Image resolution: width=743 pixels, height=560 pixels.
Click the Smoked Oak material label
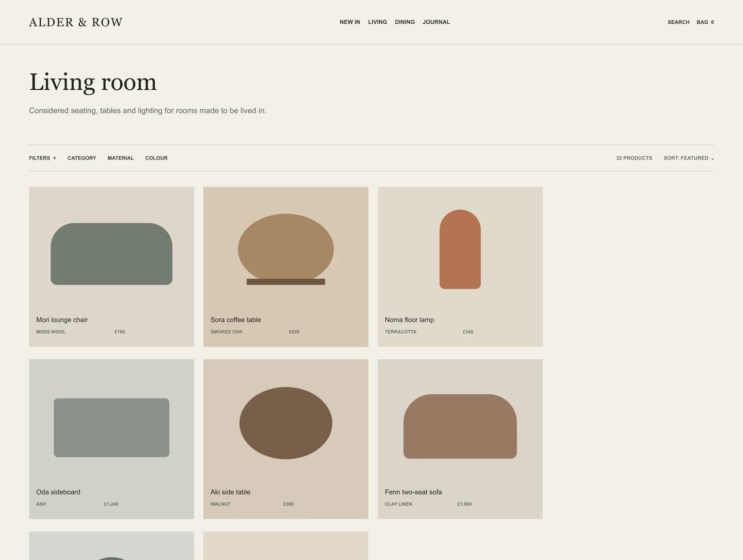point(227,332)
